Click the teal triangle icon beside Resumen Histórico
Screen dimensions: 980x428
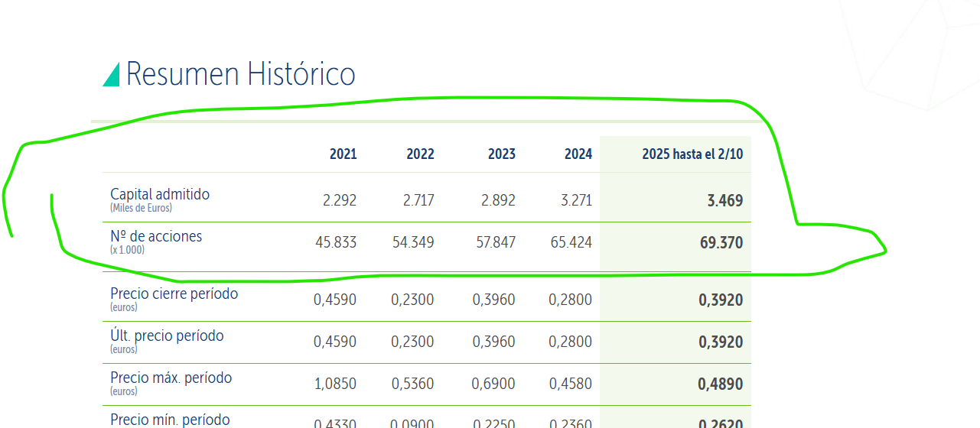pos(112,74)
